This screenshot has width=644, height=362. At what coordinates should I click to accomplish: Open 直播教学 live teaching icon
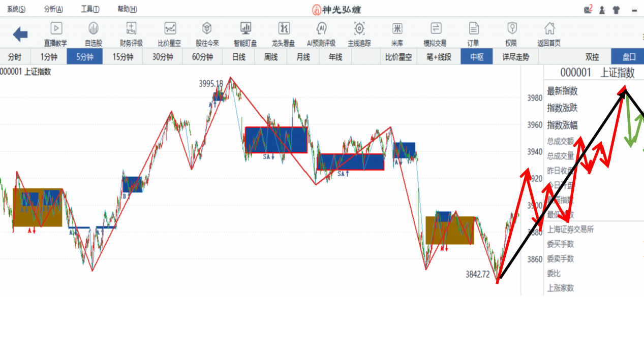55,28
